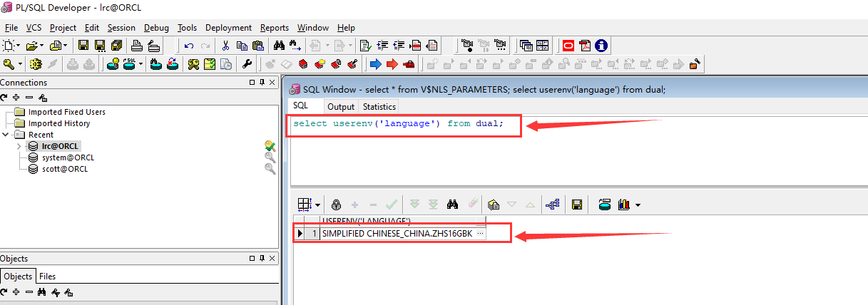
Task: Click the ellipsis button in the result cell
Action: (480, 234)
